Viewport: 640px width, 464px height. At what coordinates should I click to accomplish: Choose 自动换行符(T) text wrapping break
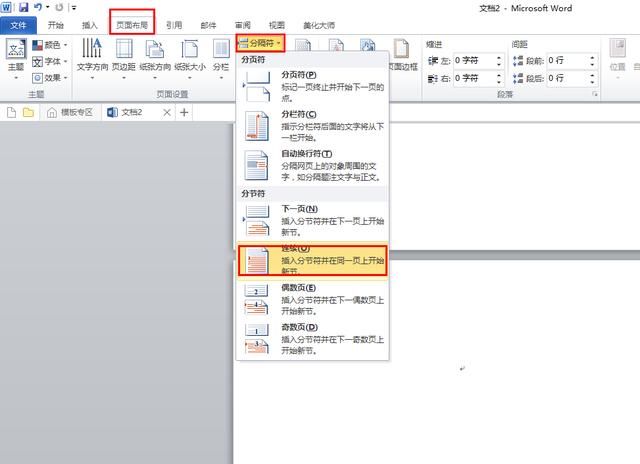click(313, 165)
